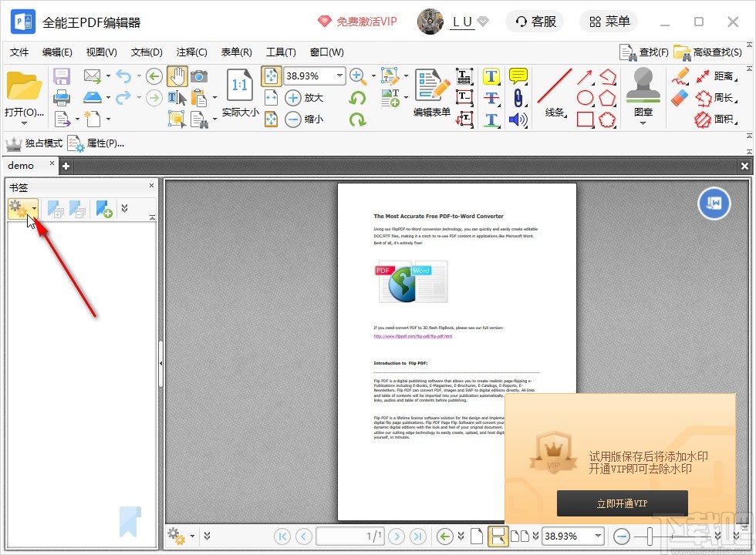756x555 pixels.
Task: Select the Hand tool
Action: point(177,76)
